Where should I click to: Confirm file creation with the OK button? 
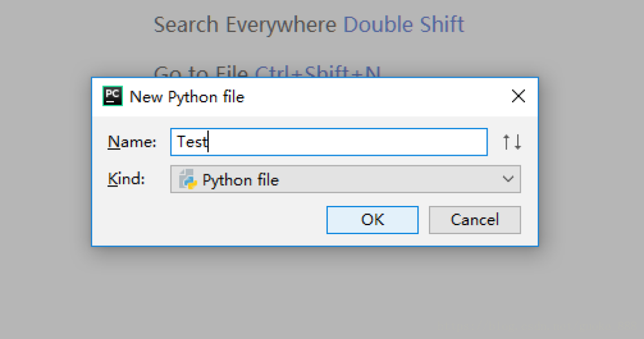372,220
